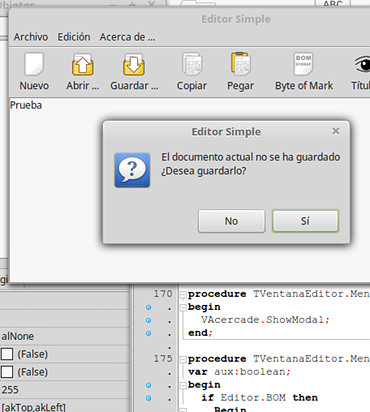Toggle breakpoint dot beside if Editor.BOM line
The height and width of the screenshot is (412, 370).
pos(149,398)
